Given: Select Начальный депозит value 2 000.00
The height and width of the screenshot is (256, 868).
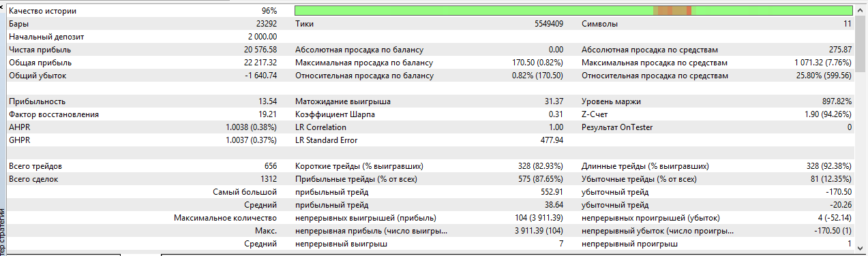Looking at the screenshot, I should tap(263, 37).
